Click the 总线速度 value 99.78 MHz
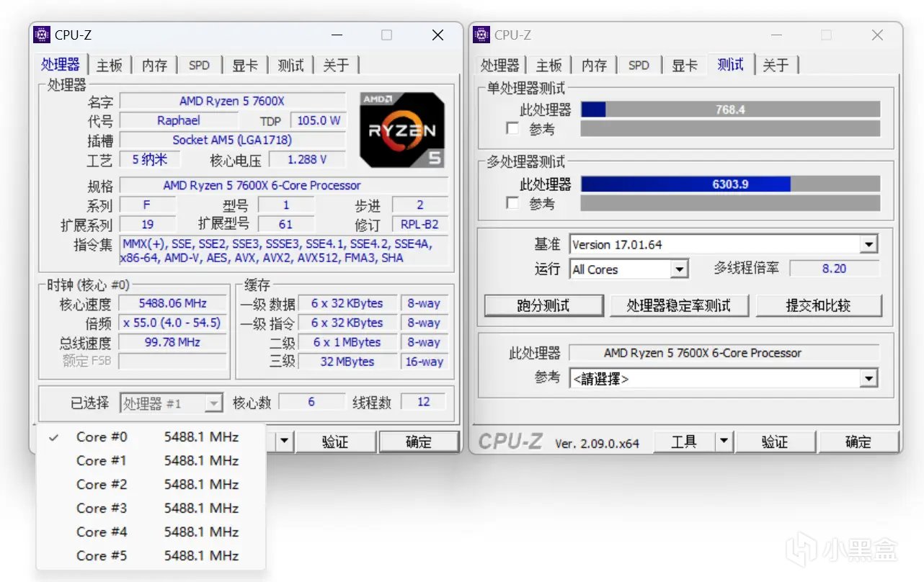 click(x=172, y=342)
